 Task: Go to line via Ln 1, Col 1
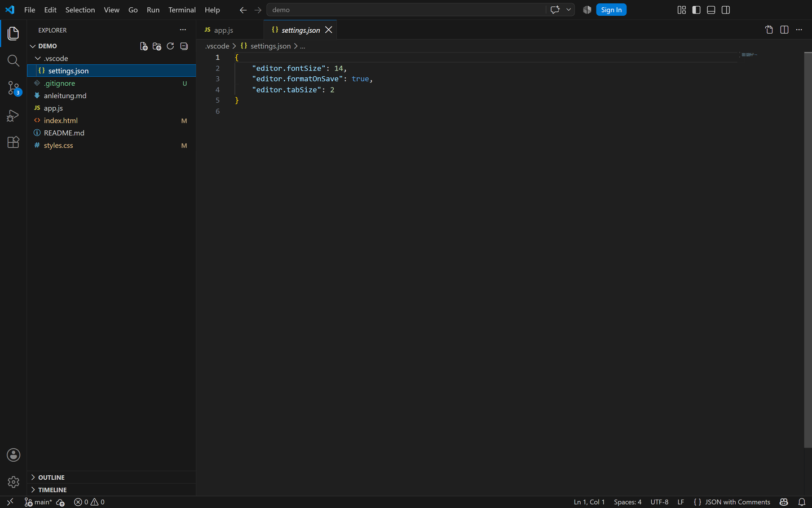(589, 502)
